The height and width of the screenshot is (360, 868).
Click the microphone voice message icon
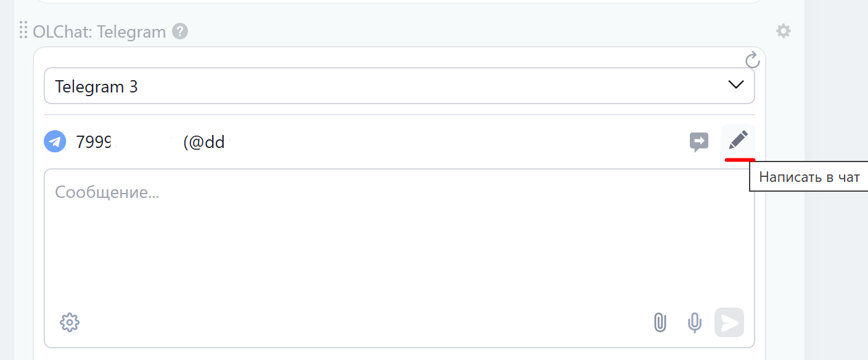coord(695,322)
